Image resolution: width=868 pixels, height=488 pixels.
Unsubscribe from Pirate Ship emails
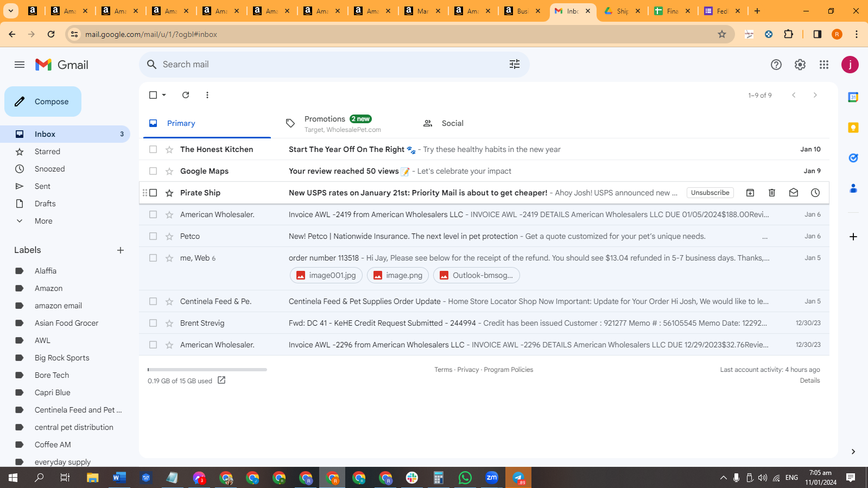pyautogui.click(x=710, y=193)
